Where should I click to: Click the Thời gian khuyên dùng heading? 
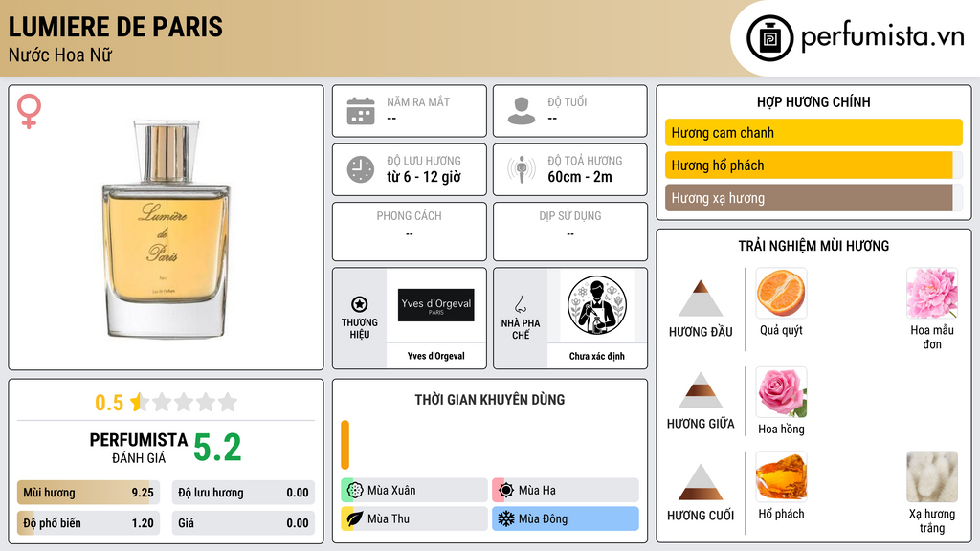489,399
